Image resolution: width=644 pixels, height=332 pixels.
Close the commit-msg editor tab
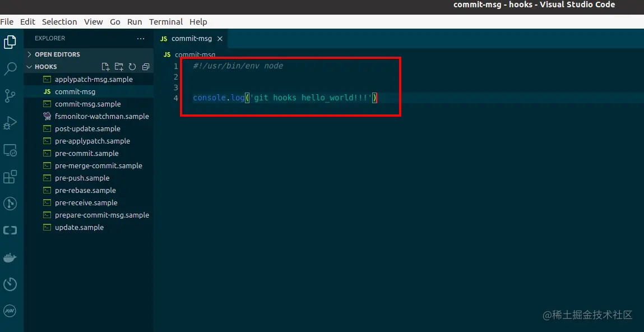(x=220, y=39)
